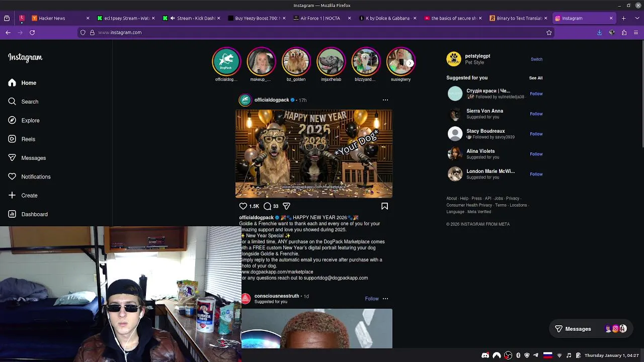
Task: Like the officialdogpack post with heart icon
Action: [x=243, y=206]
